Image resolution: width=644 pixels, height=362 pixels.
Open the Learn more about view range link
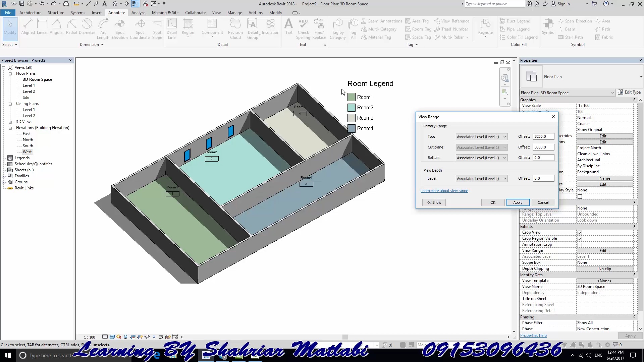click(x=444, y=190)
